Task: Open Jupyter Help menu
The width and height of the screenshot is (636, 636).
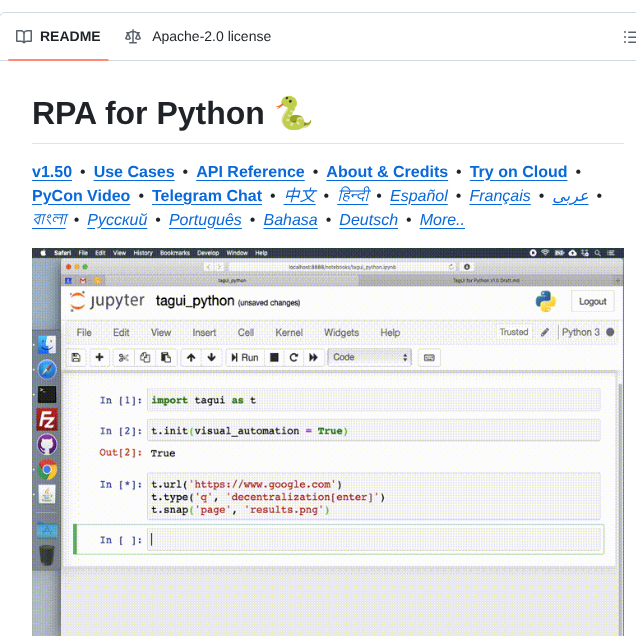Action: click(390, 333)
